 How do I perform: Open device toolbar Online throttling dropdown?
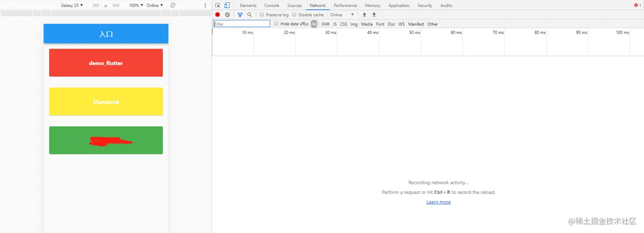[x=155, y=6]
